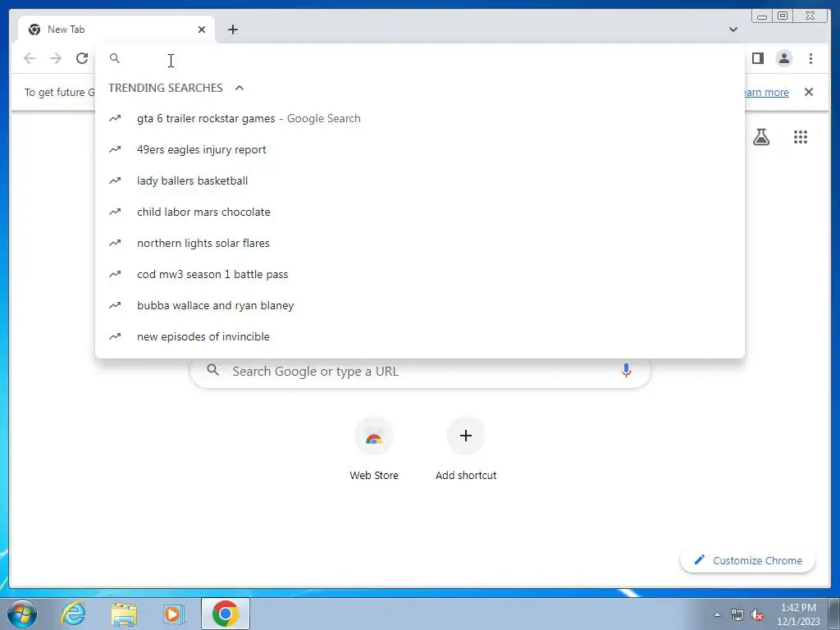The width and height of the screenshot is (840, 630).
Task: Click the Search Google or type URL box
Action: coord(421,371)
